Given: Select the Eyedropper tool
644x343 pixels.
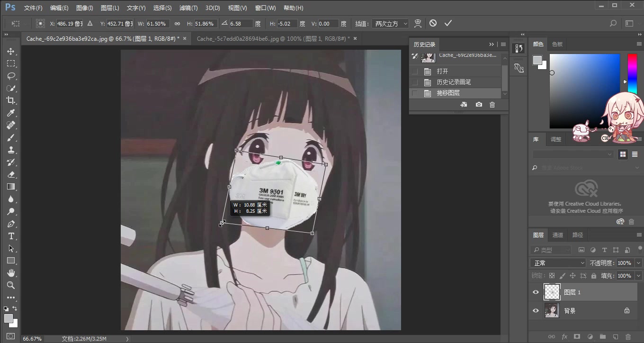Looking at the screenshot, I should (11, 113).
